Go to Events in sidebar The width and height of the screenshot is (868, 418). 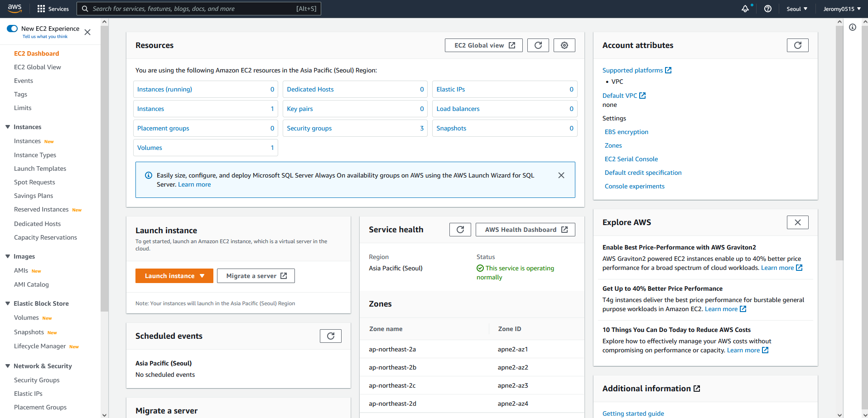coord(24,81)
